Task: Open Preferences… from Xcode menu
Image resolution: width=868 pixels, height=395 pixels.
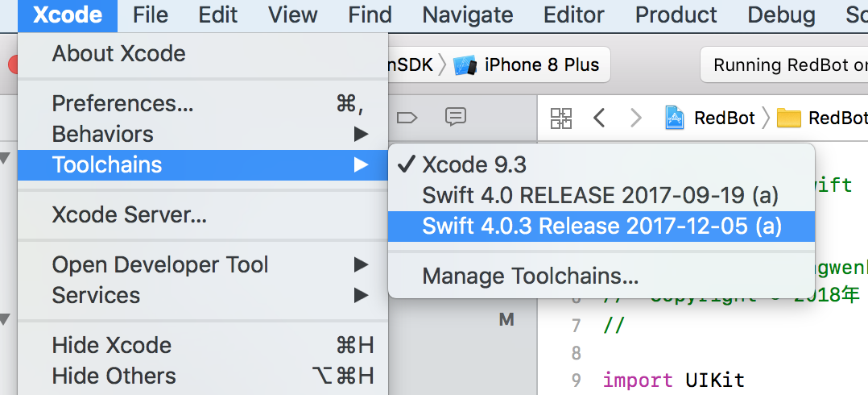Action: [x=203, y=104]
